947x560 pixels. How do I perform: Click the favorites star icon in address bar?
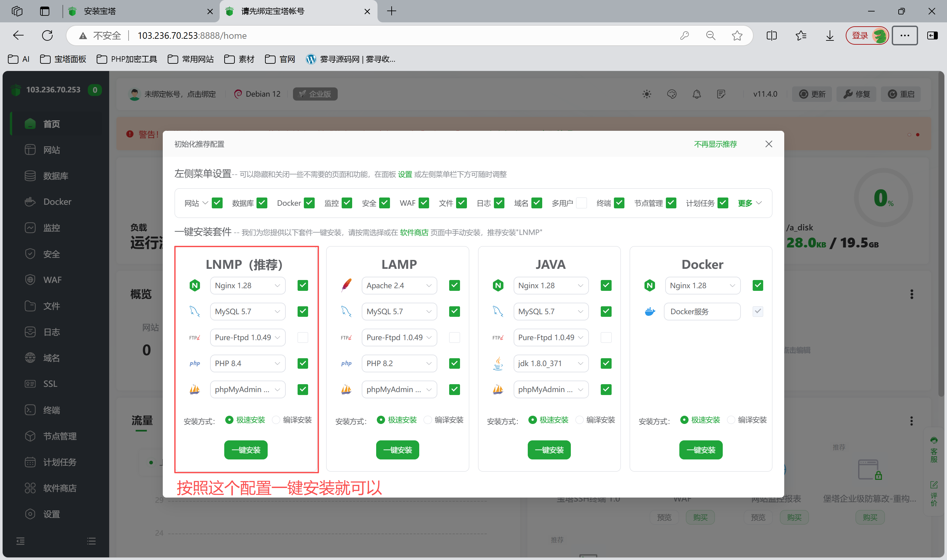click(737, 35)
